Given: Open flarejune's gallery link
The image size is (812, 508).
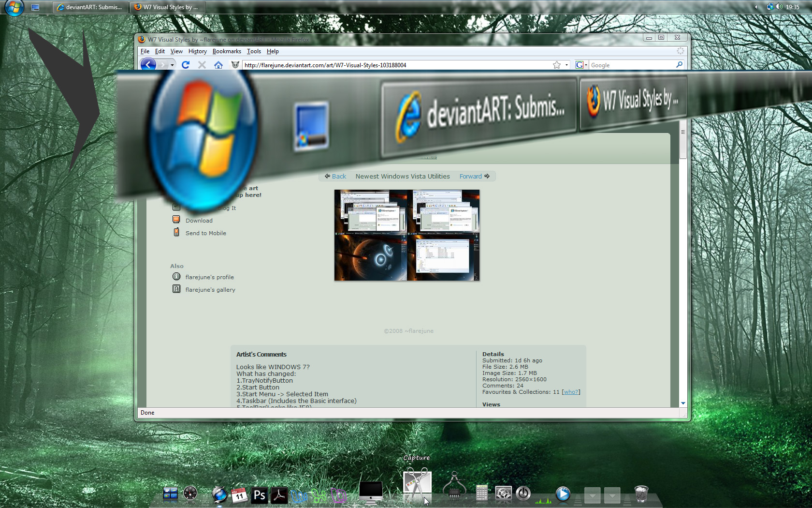Looking at the screenshot, I should pyautogui.click(x=210, y=290).
